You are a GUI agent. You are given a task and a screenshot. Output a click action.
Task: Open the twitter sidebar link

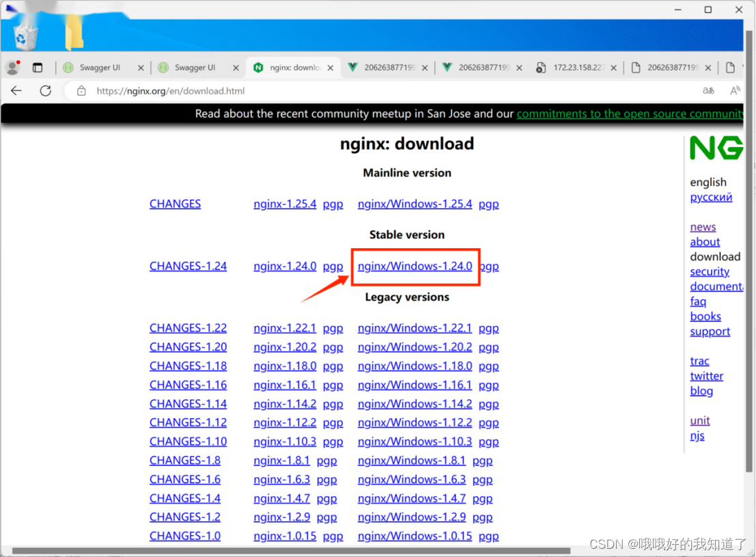[706, 376]
